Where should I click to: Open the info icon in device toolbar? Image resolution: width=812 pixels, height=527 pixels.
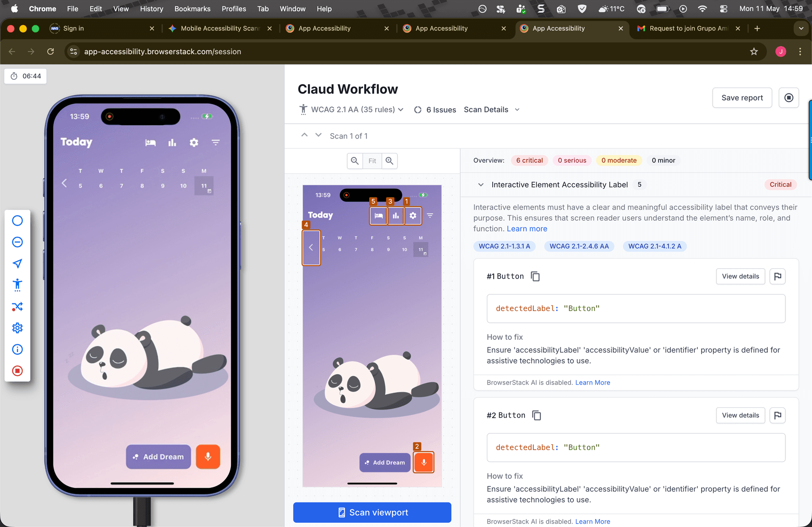(17, 350)
